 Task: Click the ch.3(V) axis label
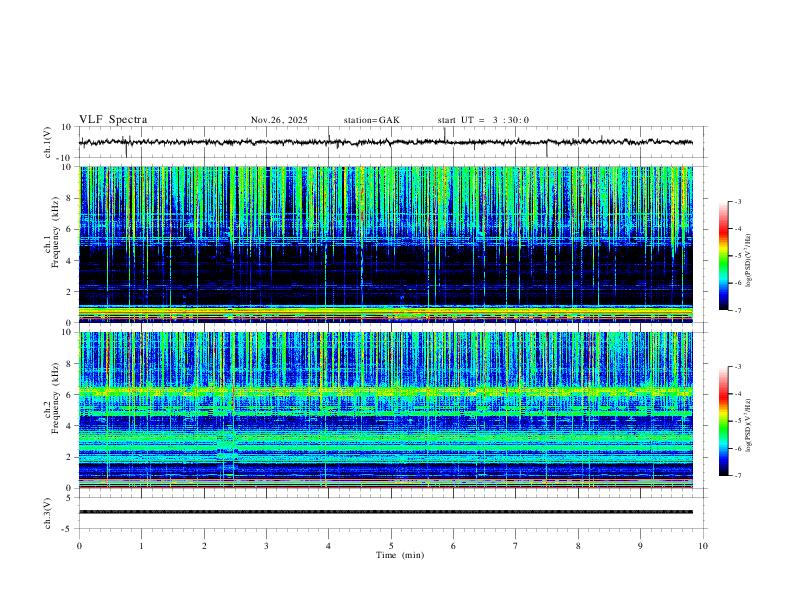click(x=48, y=513)
